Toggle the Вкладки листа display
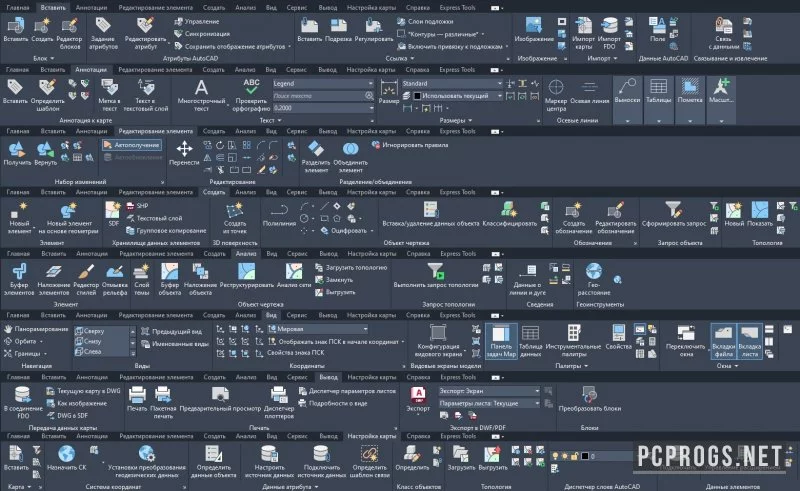 point(749,340)
